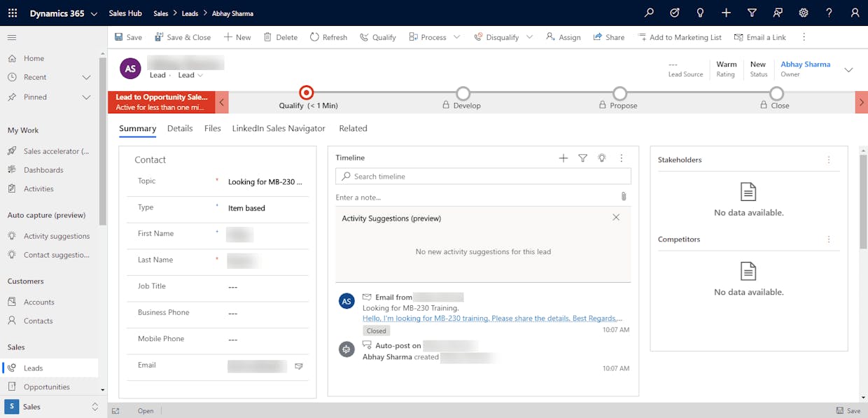
Task: Open the user account icon
Action: (x=855, y=13)
